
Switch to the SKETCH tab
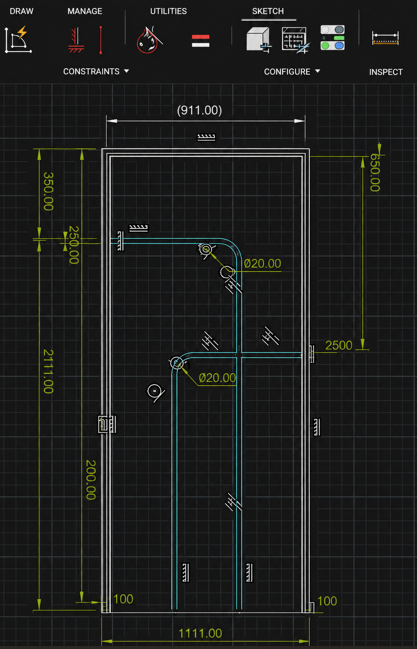[268, 11]
